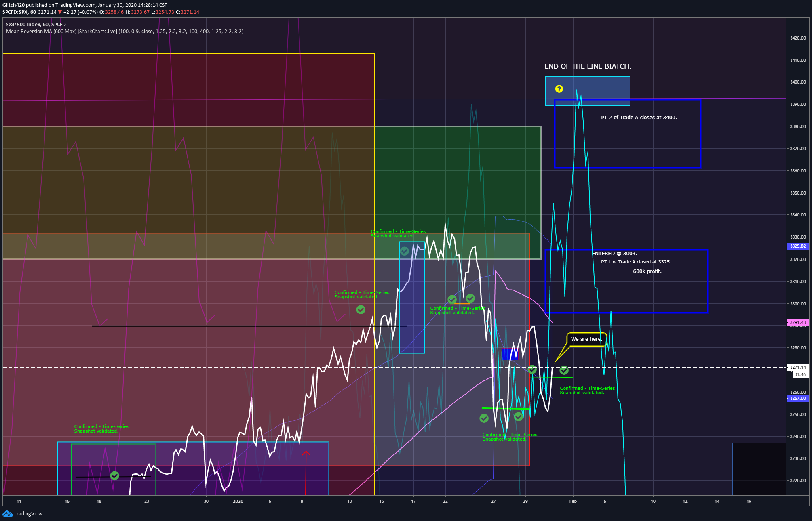Click the 3220.00 price axis label
This screenshot has height=521, width=812.
798,481
